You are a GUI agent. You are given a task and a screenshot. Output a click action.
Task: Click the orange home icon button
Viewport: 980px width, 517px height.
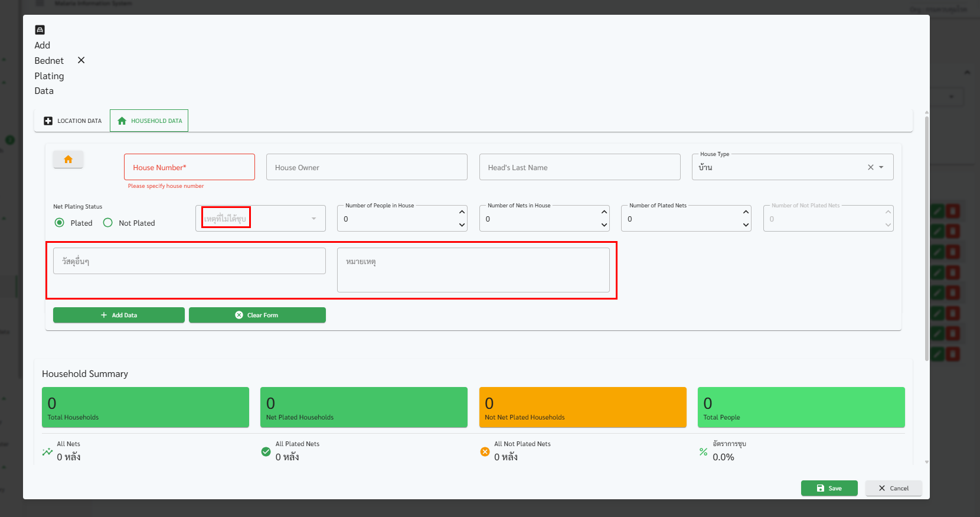68,160
